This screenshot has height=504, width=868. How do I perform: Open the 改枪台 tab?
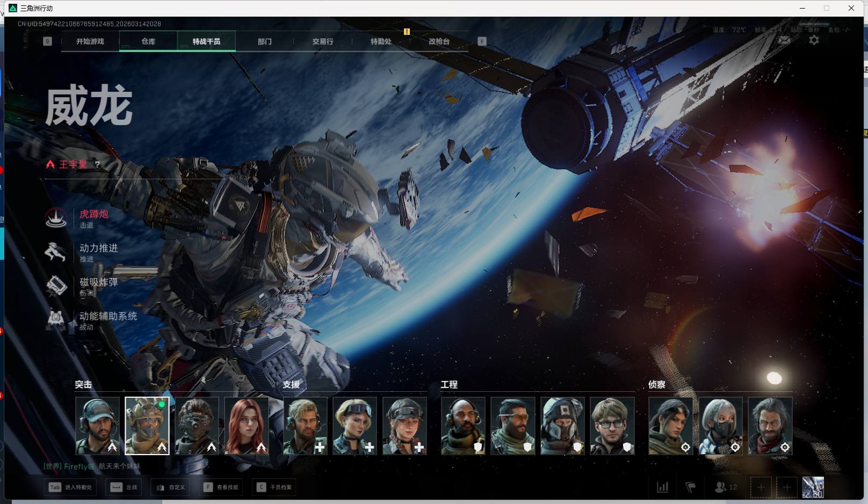tap(439, 41)
